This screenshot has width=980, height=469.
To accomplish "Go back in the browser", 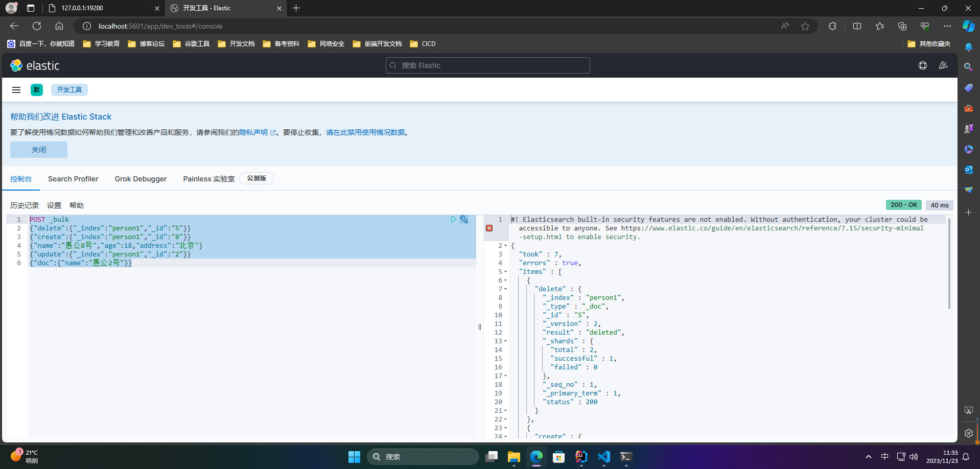I will click(x=14, y=26).
